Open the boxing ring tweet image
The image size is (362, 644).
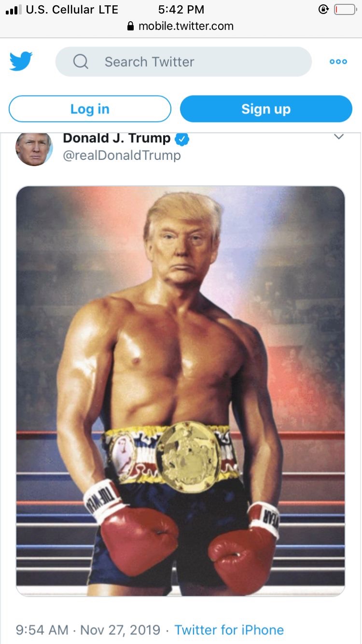pyautogui.click(x=181, y=391)
